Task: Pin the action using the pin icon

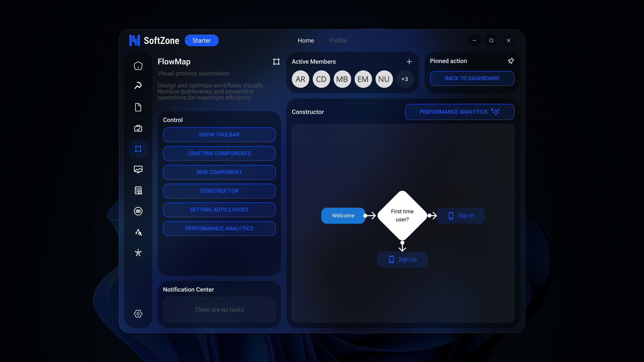Action: click(511, 61)
